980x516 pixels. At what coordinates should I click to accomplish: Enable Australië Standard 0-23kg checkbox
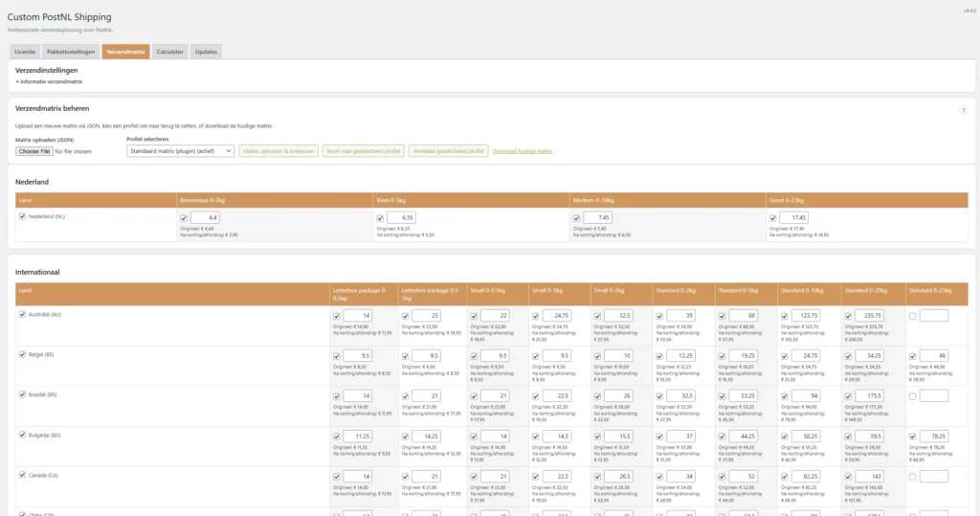(912, 317)
